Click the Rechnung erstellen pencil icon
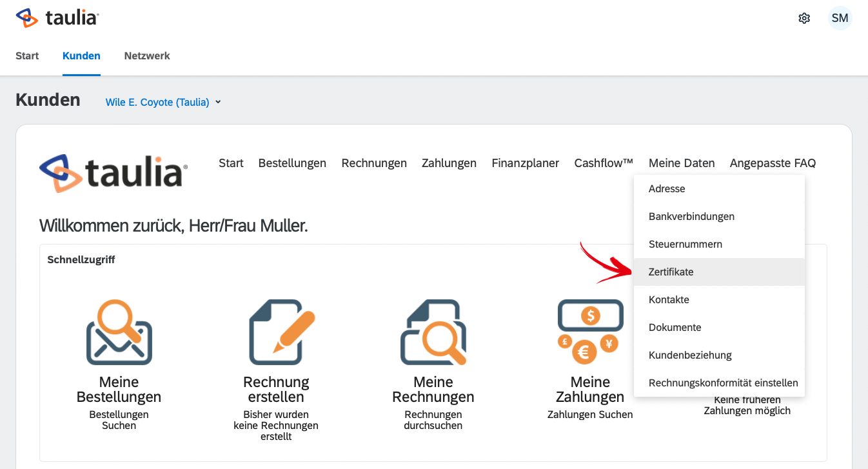 282,332
